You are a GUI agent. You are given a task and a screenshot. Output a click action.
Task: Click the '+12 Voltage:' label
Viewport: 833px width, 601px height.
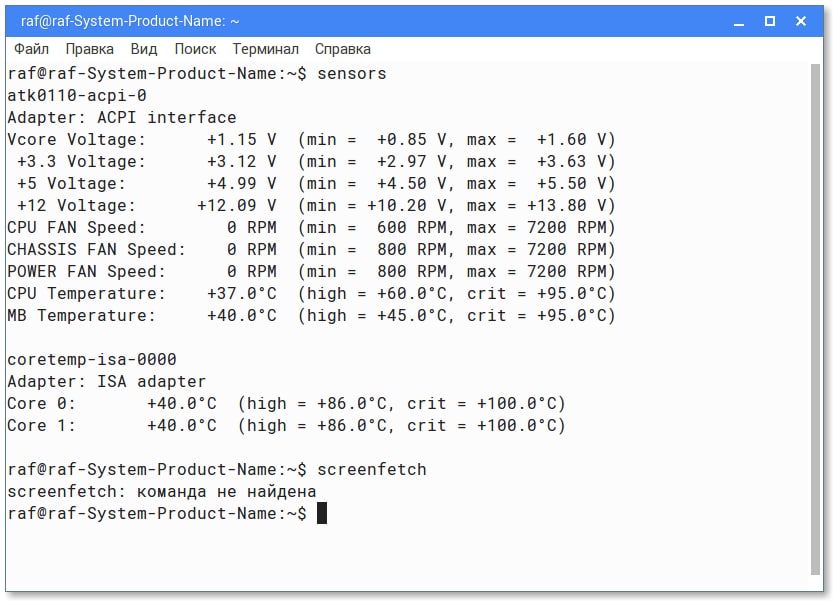point(76,206)
